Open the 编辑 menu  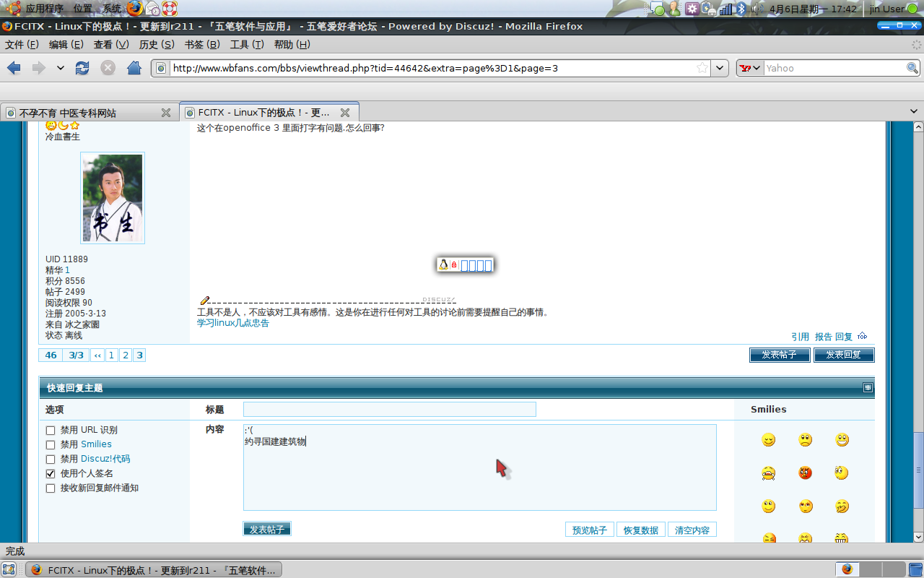66,45
